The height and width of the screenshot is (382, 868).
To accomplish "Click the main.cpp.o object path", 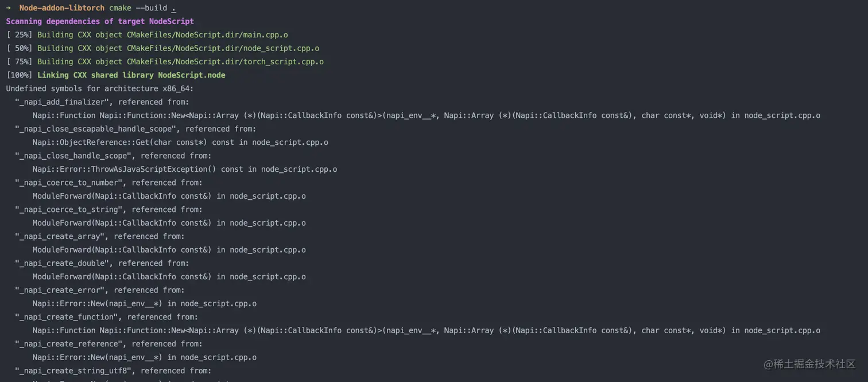I will click(x=207, y=34).
